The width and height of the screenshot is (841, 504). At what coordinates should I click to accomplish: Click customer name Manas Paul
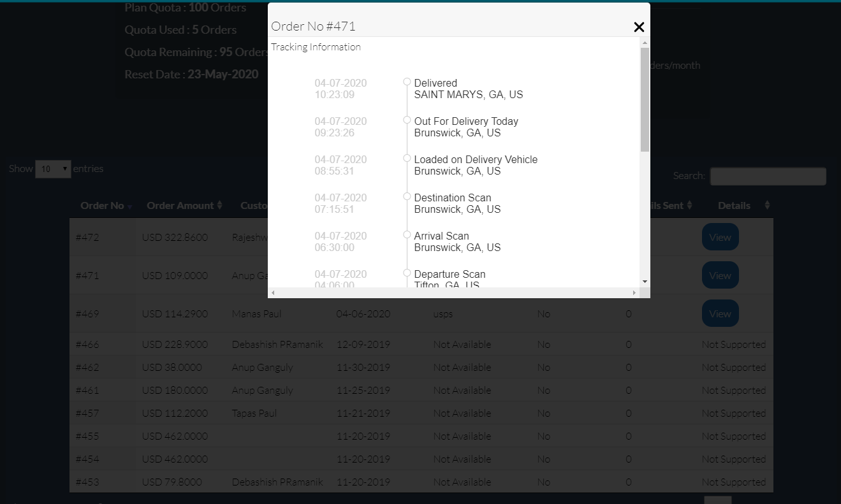click(256, 313)
